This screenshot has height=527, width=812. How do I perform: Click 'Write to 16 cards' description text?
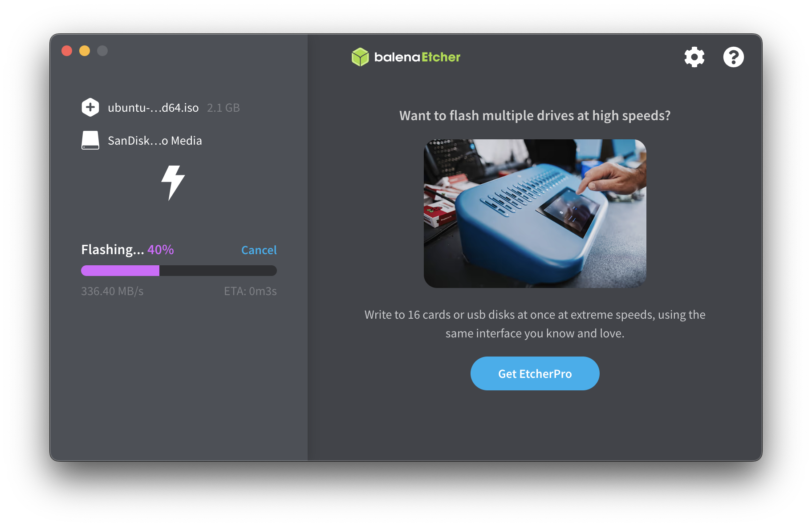pos(535,324)
